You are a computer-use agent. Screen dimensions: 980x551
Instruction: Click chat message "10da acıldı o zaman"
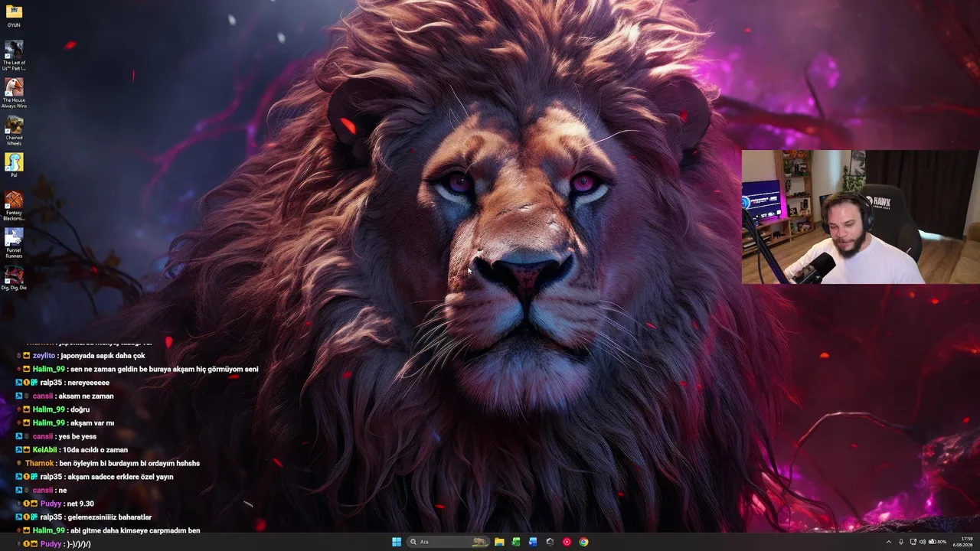coord(96,450)
